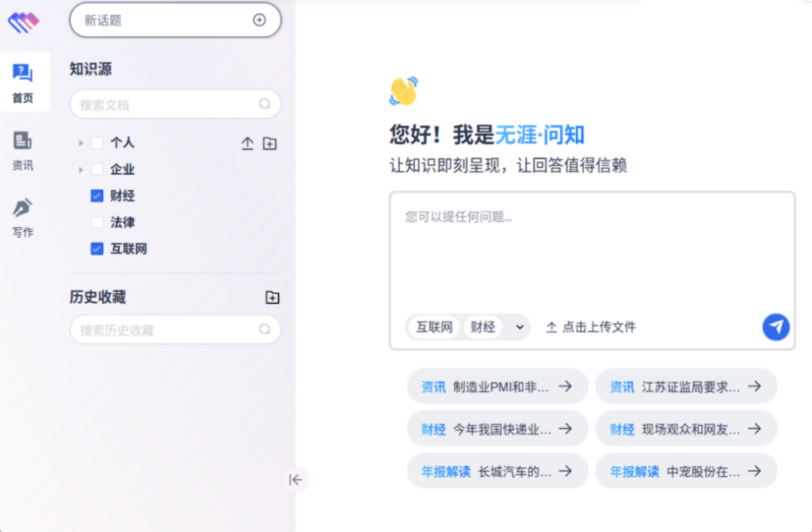Click the arrow on 长城汽车 suggestion

point(565,471)
